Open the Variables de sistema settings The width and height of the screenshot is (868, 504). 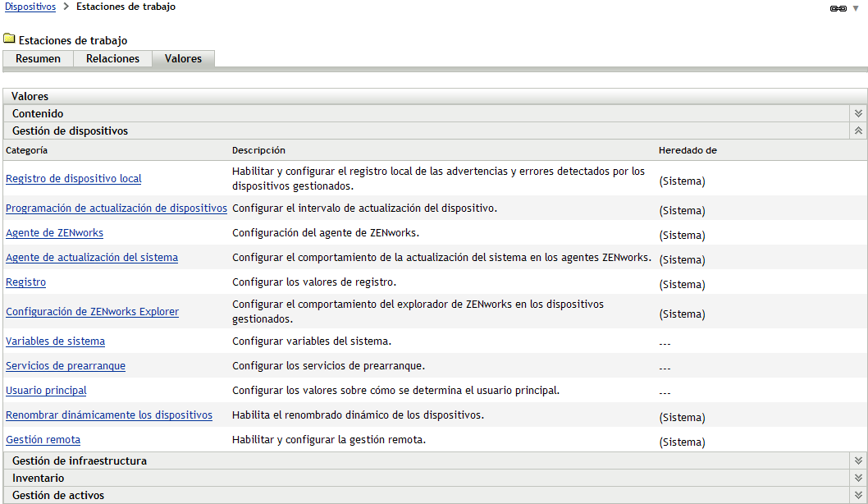[x=55, y=341]
